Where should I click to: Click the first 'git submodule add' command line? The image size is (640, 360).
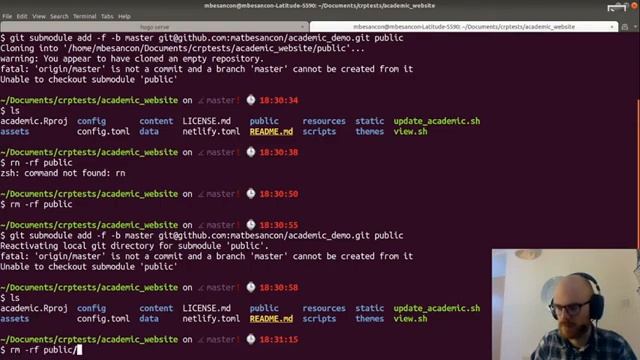(x=202, y=38)
